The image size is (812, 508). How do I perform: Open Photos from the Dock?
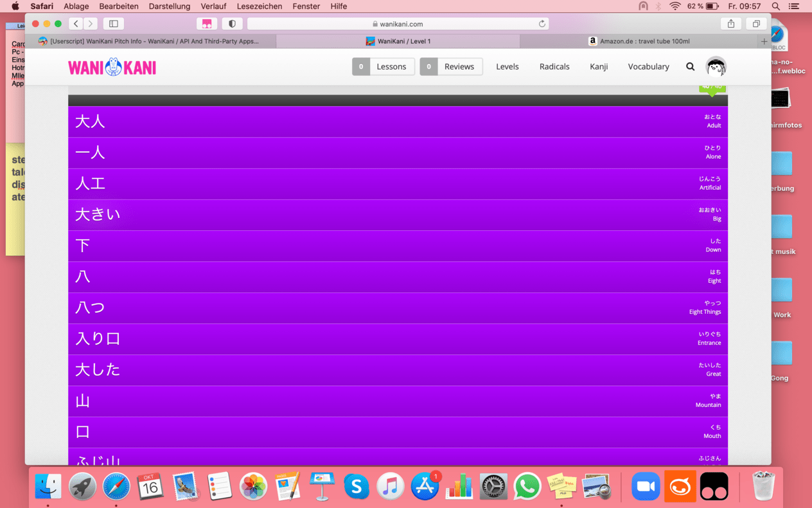tap(254, 487)
